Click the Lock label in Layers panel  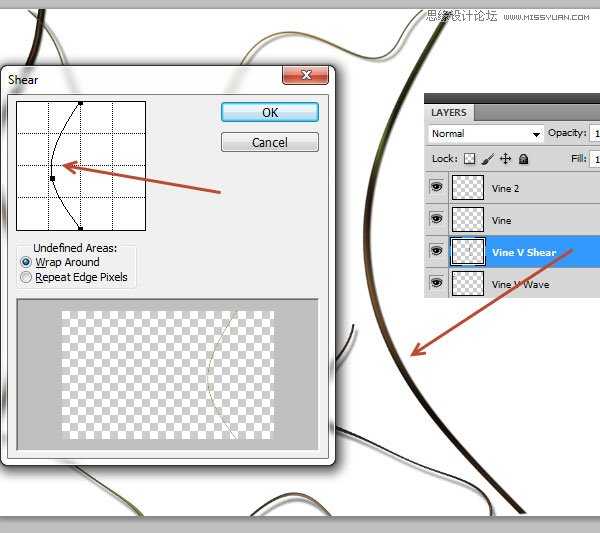pyautogui.click(x=445, y=159)
